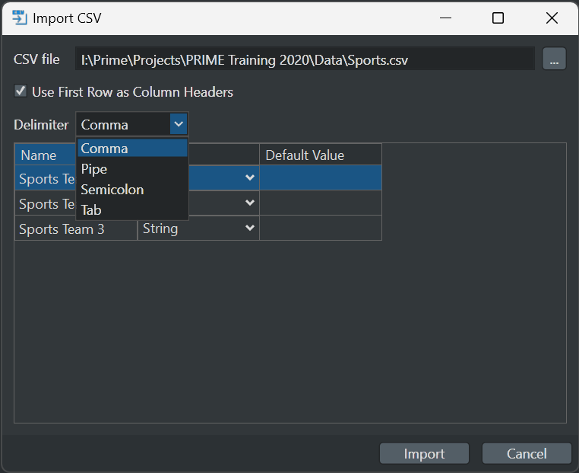Screen dimensions: 580x474
Task: Uncheck Use First Row as Column Headers
Action: pyautogui.click(x=20, y=91)
